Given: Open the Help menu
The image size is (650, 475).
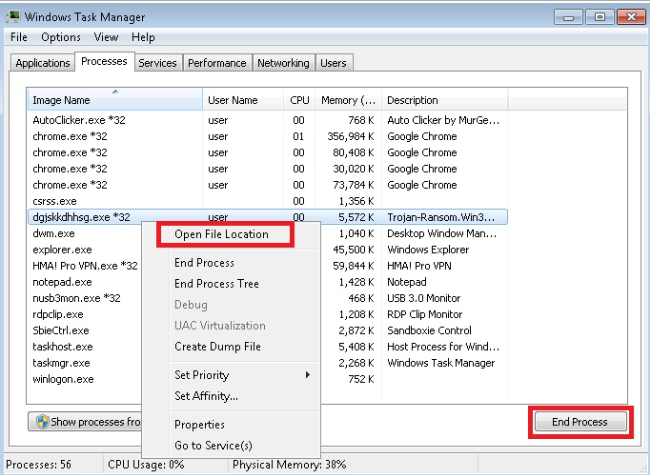Looking at the screenshot, I should 143,38.
